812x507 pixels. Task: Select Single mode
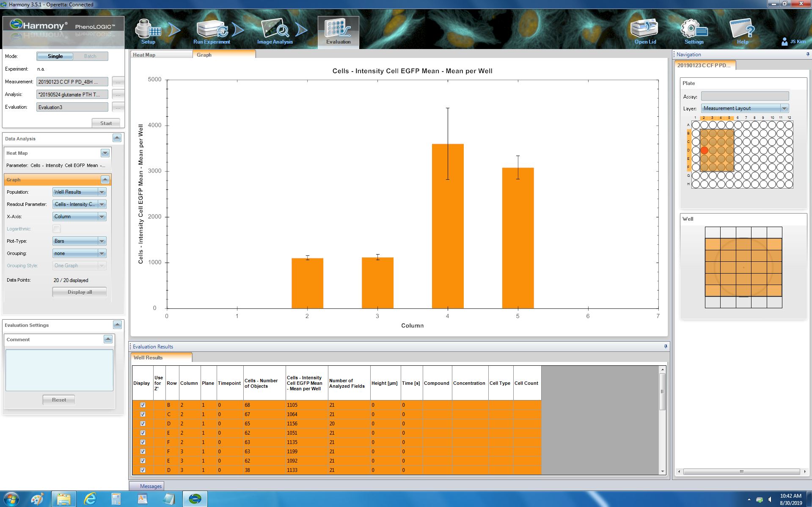pyautogui.click(x=55, y=56)
